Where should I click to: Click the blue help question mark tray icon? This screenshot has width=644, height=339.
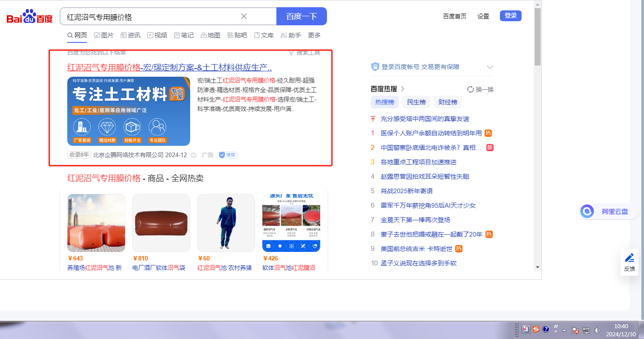[x=546, y=330]
